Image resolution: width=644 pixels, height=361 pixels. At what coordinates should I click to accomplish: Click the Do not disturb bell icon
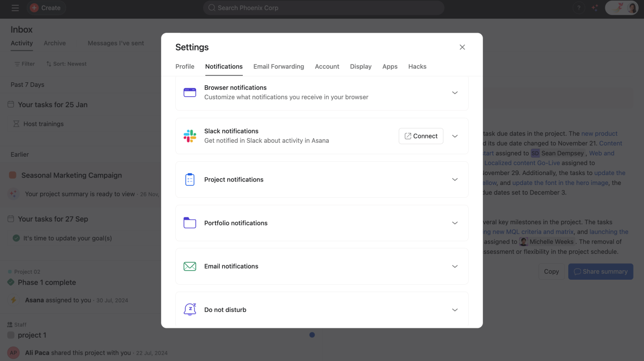coord(190,309)
